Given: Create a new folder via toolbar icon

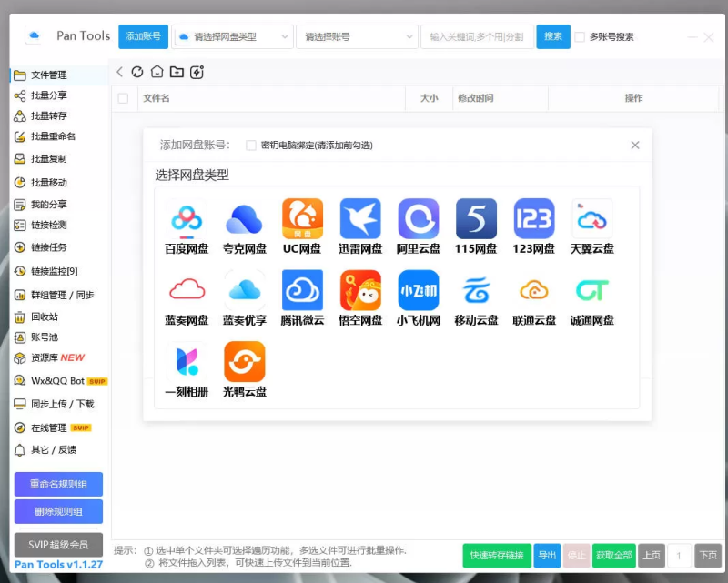Looking at the screenshot, I should [177, 72].
